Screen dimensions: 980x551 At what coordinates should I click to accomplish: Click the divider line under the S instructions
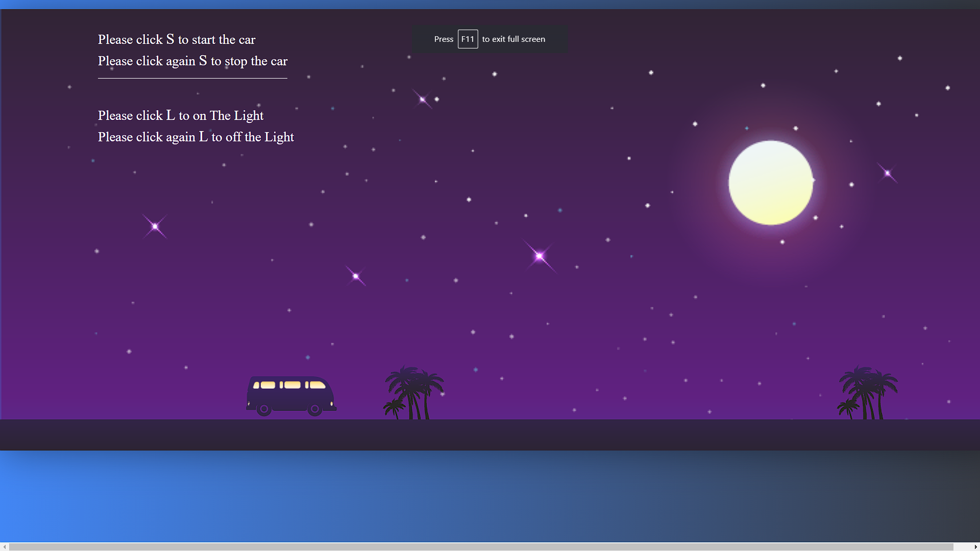pos(192,78)
